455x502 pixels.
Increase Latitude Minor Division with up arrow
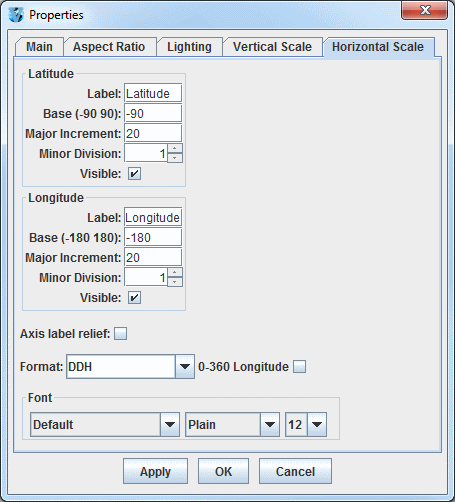(175, 149)
